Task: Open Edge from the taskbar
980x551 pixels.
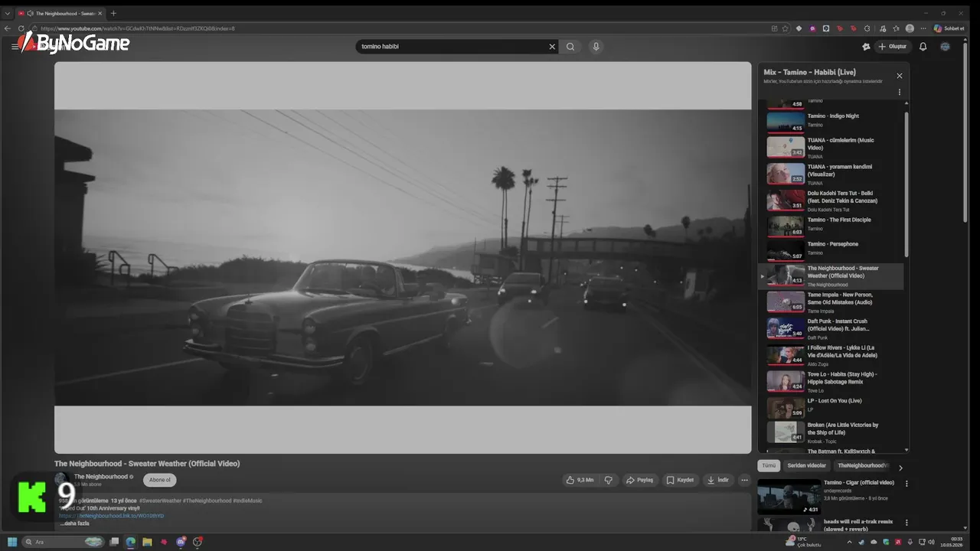Action: (130, 542)
